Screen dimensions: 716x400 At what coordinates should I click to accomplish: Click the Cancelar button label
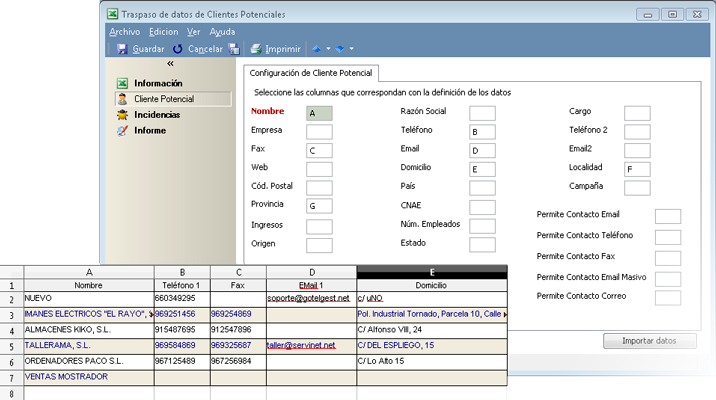(205, 49)
